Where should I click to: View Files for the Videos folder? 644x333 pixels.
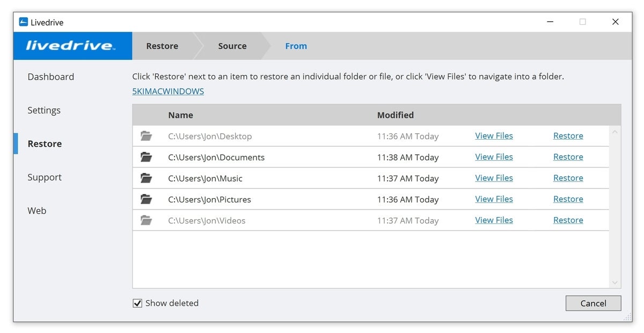[494, 220]
